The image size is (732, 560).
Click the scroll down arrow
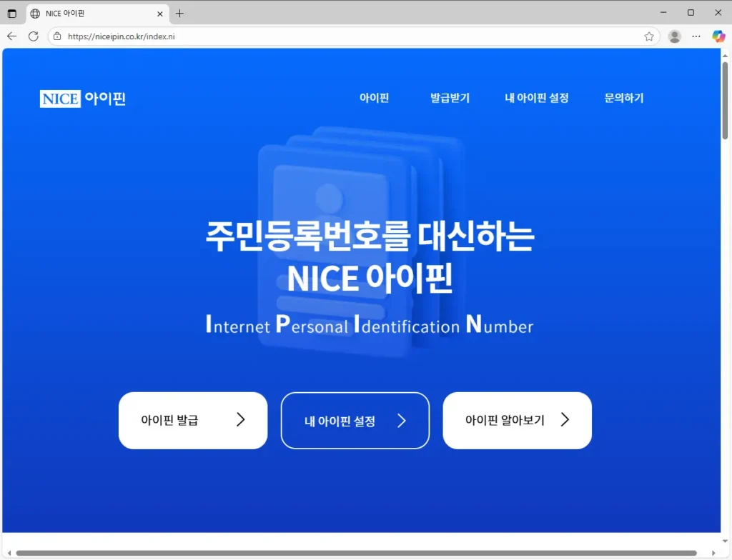coord(725,541)
